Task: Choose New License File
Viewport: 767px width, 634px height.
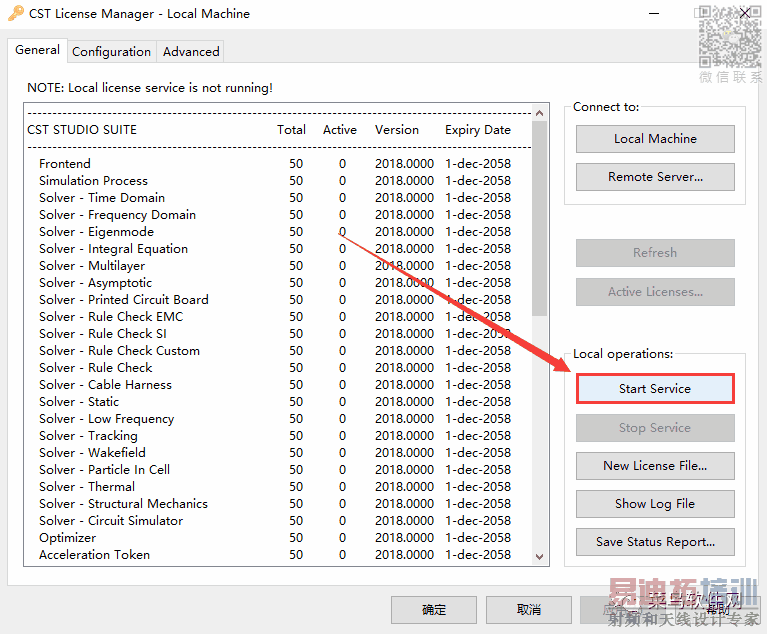Action: [655, 466]
